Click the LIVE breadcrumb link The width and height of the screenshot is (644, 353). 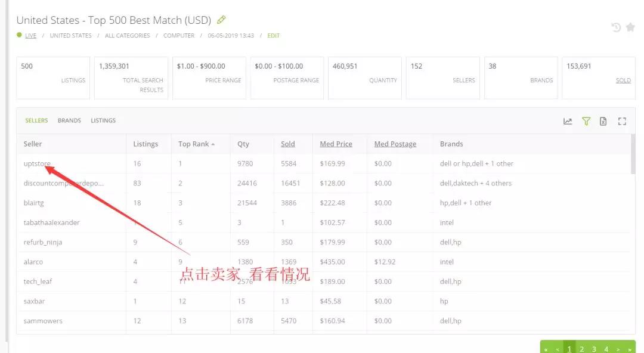(x=30, y=36)
